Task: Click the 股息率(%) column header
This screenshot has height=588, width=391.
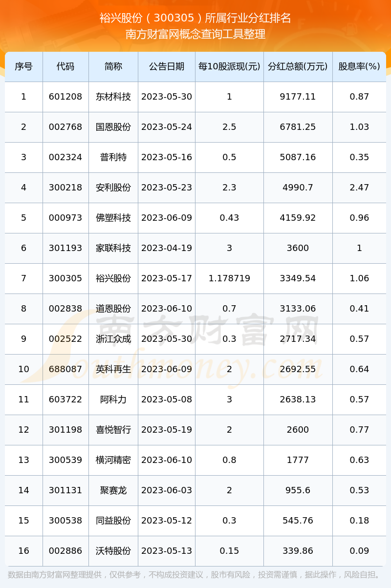Action: click(359, 66)
